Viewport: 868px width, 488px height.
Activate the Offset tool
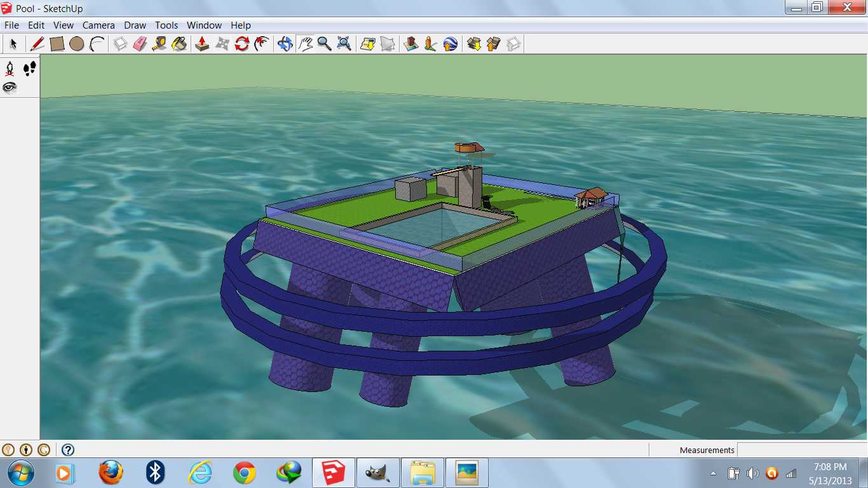pyautogui.click(x=261, y=44)
